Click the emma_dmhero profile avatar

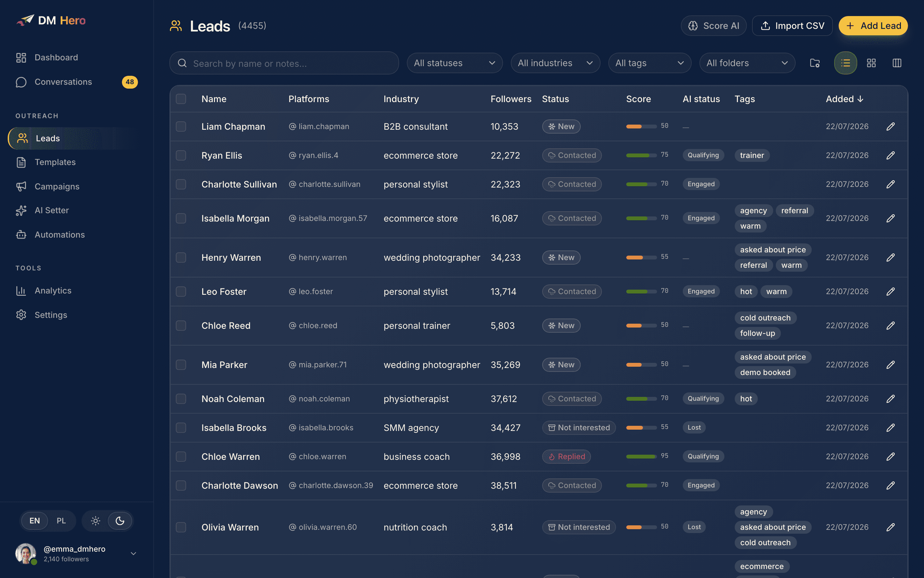click(26, 554)
